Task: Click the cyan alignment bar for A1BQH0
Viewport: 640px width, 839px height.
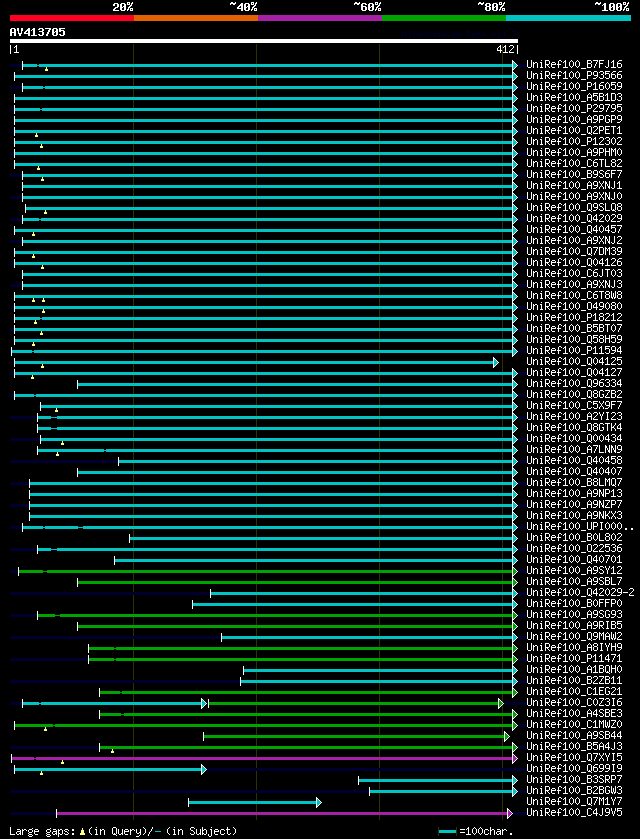Action: (380, 670)
